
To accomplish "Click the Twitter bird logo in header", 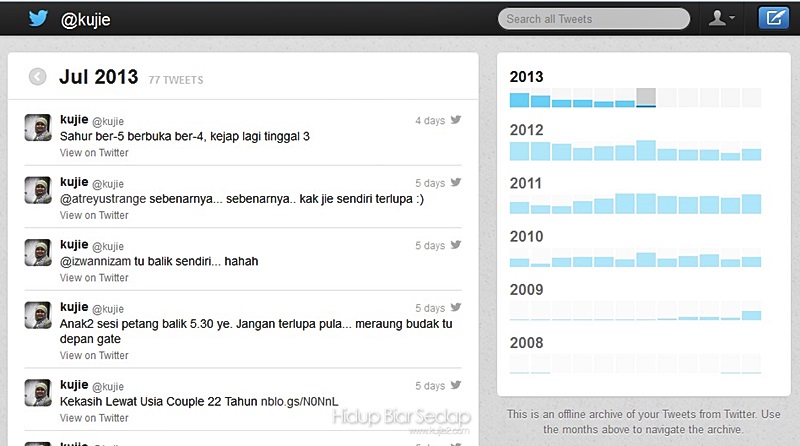I will [x=38, y=18].
